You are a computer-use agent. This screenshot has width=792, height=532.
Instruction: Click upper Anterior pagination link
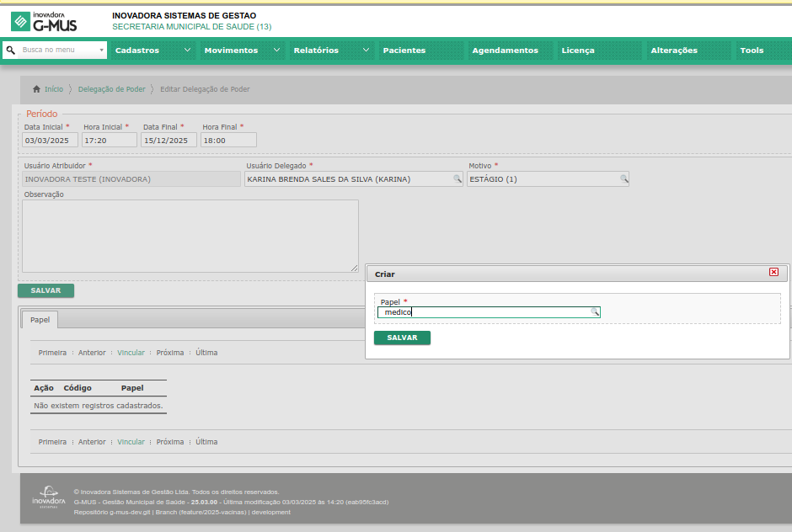point(92,353)
